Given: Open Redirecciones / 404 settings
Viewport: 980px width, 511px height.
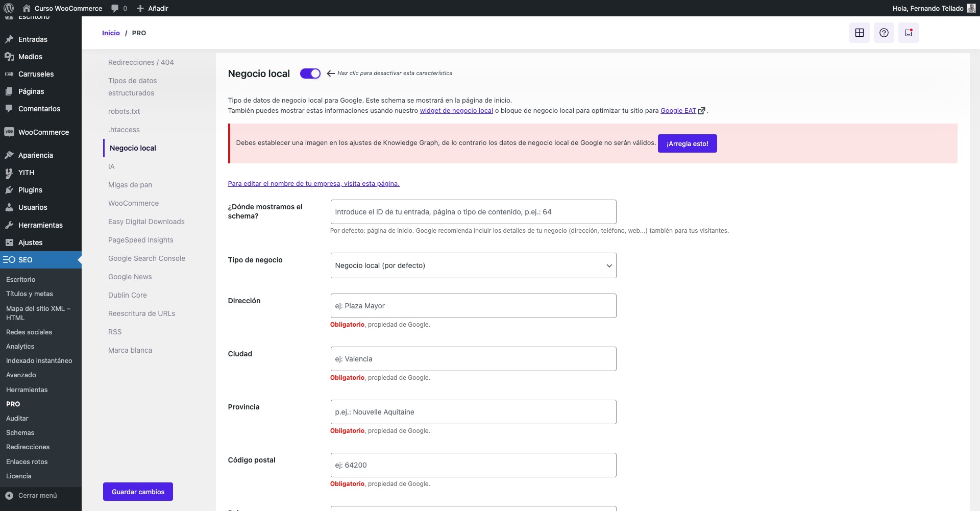Looking at the screenshot, I should (x=141, y=62).
